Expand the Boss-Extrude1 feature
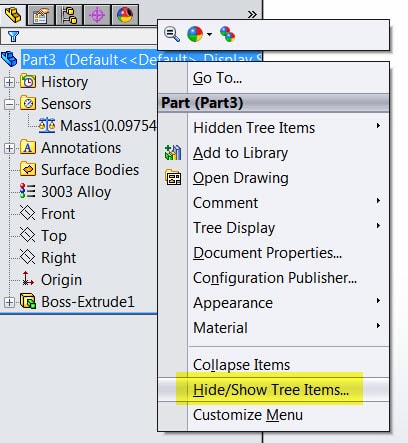The width and height of the screenshot is (408, 443). pos(9,302)
